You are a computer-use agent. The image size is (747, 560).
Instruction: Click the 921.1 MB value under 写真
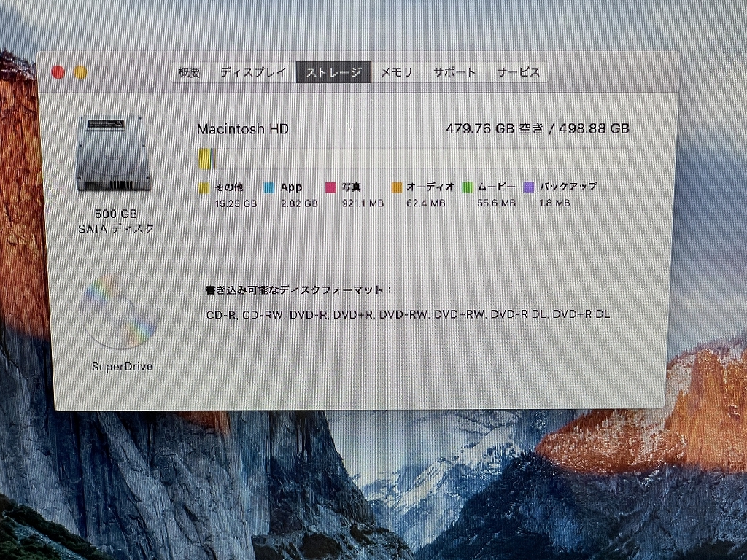coord(363,203)
